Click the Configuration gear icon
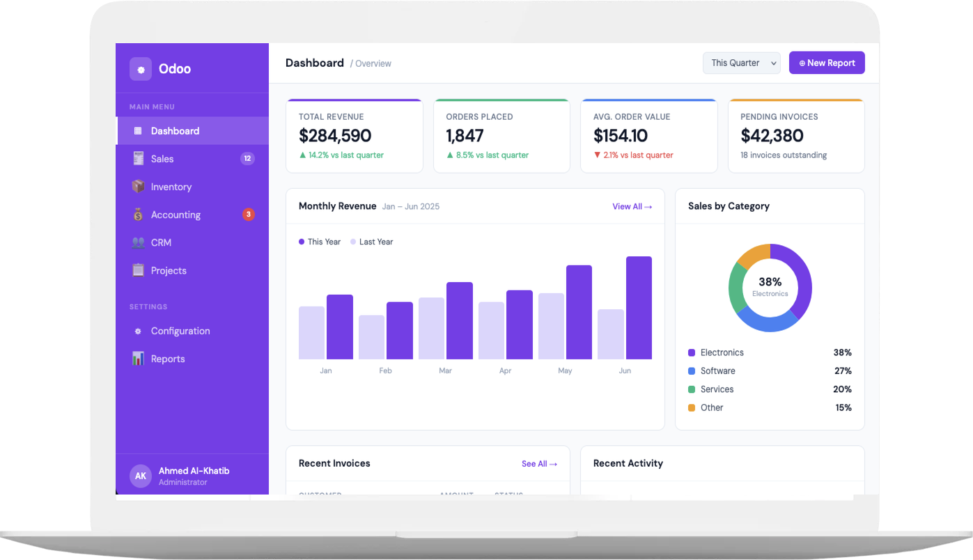The height and width of the screenshot is (560, 973). (x=138, y=331)
